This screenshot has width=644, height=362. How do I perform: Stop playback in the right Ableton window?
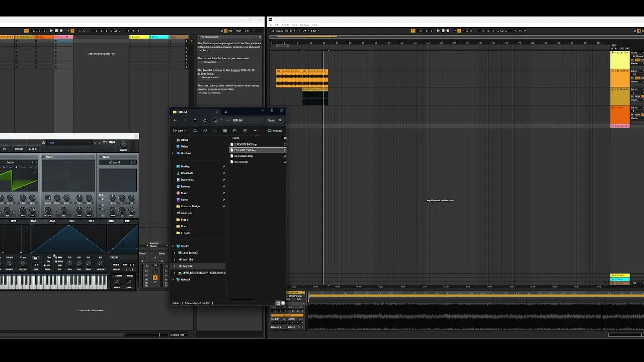click(443, 31)
